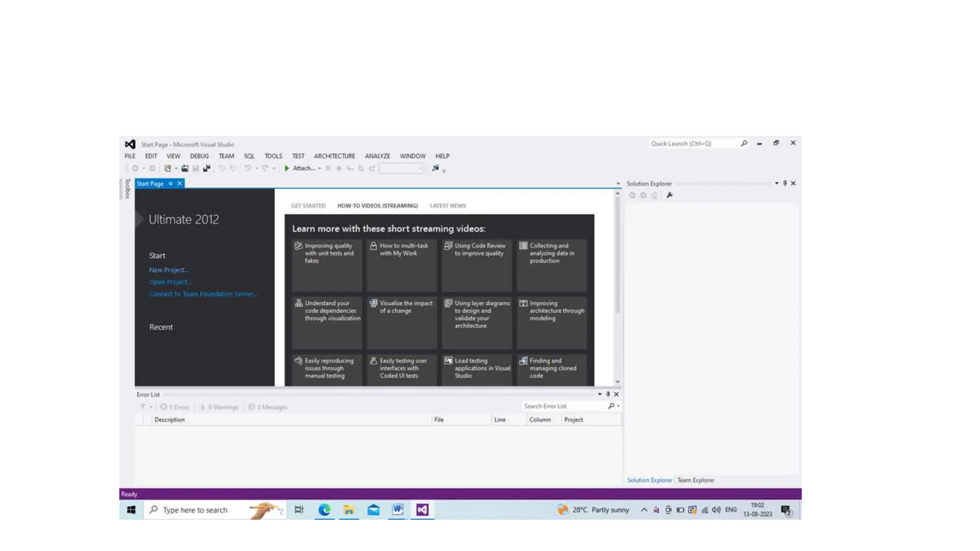
Task: Open Visual Studio from the Windows taskbar
Action: [422, 510]
